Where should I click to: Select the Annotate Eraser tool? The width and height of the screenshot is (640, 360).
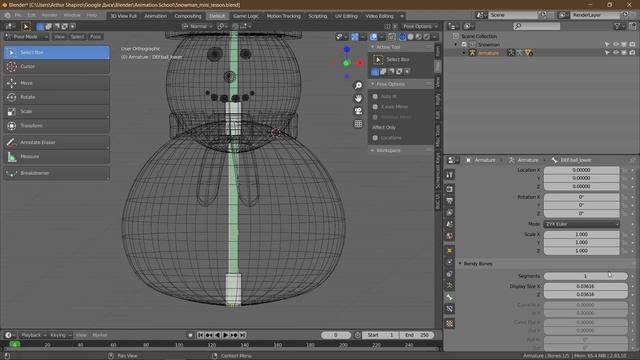pyautogui.click(x=56, y=142)
